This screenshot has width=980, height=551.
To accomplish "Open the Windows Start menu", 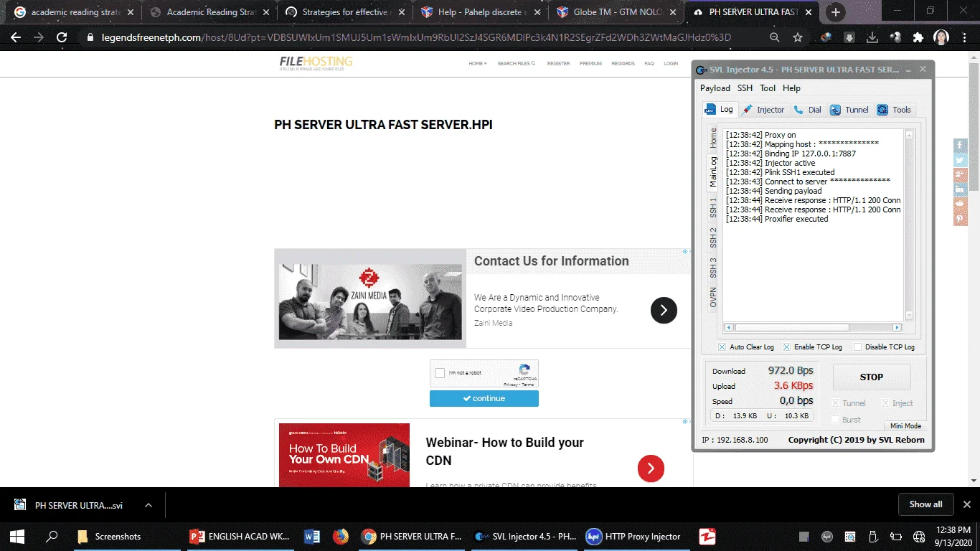I will 17,536.
